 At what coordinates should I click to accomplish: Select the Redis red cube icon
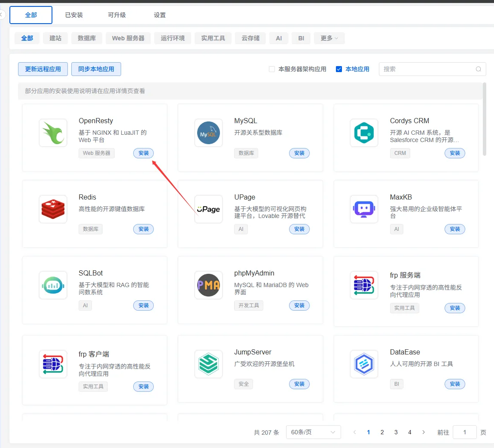click(53, 209)
